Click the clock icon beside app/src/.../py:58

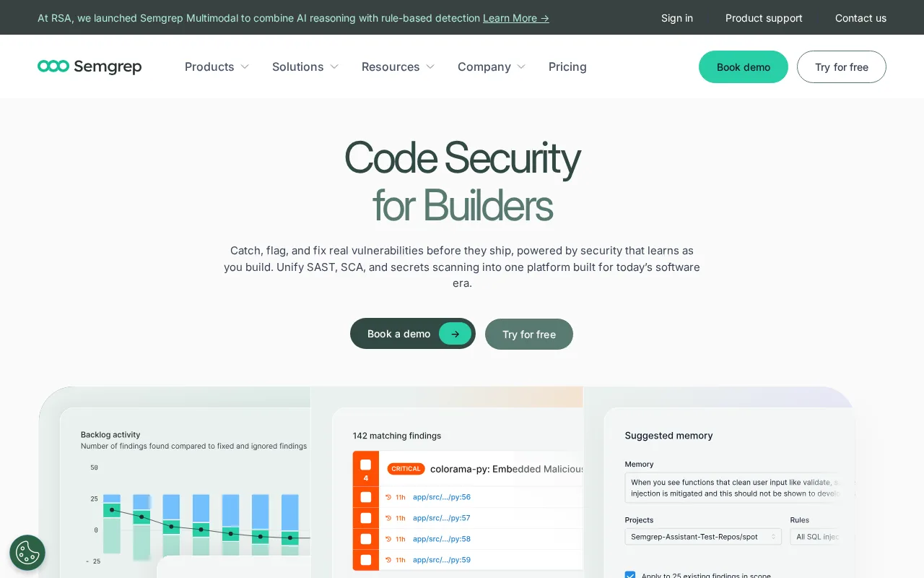(388, 539)
